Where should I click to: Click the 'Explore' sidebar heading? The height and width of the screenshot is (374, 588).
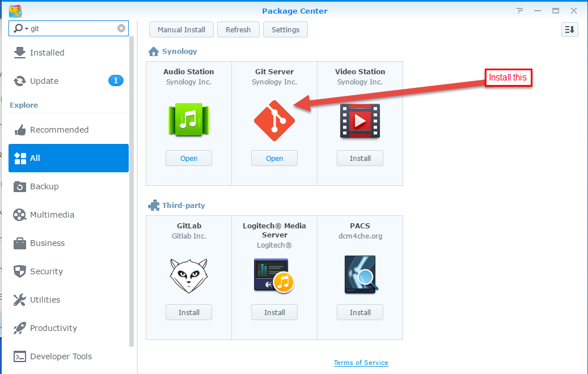[x=24, y=105]
